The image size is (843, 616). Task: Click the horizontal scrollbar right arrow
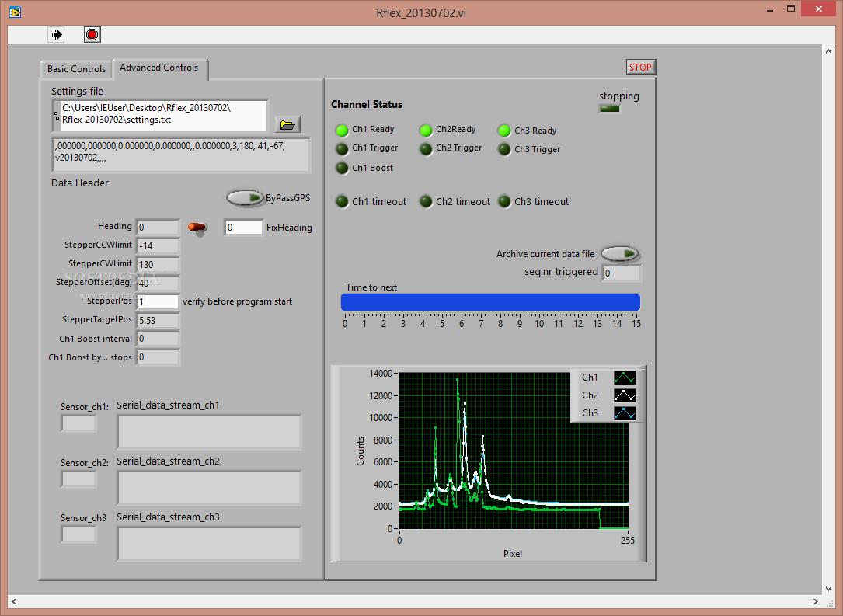pyautogui.click(x=816, y=601)
